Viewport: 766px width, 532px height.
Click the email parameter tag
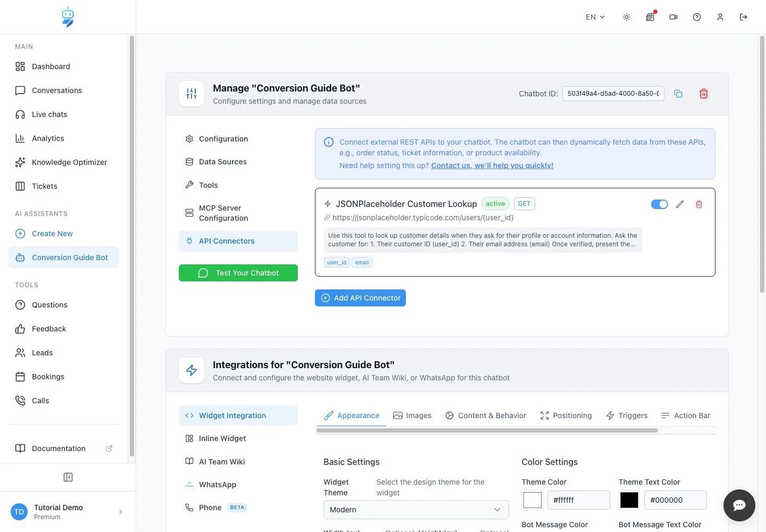362,262
